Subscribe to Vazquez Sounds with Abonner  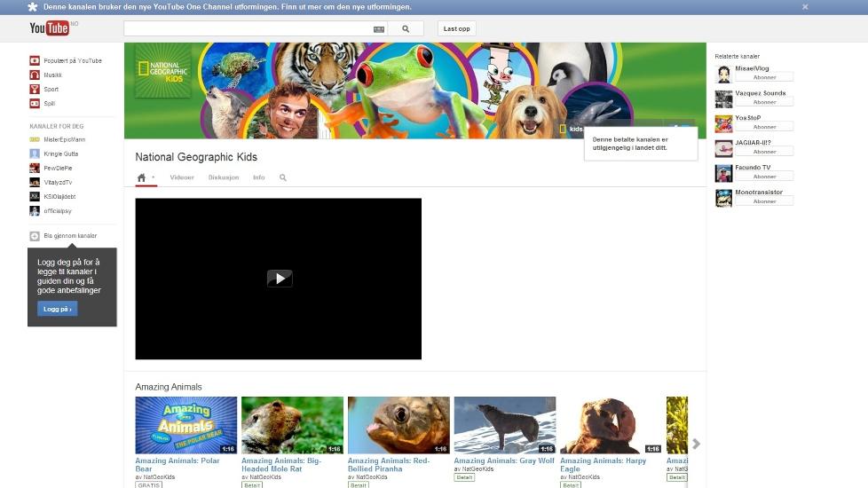[x=764, y=102]
